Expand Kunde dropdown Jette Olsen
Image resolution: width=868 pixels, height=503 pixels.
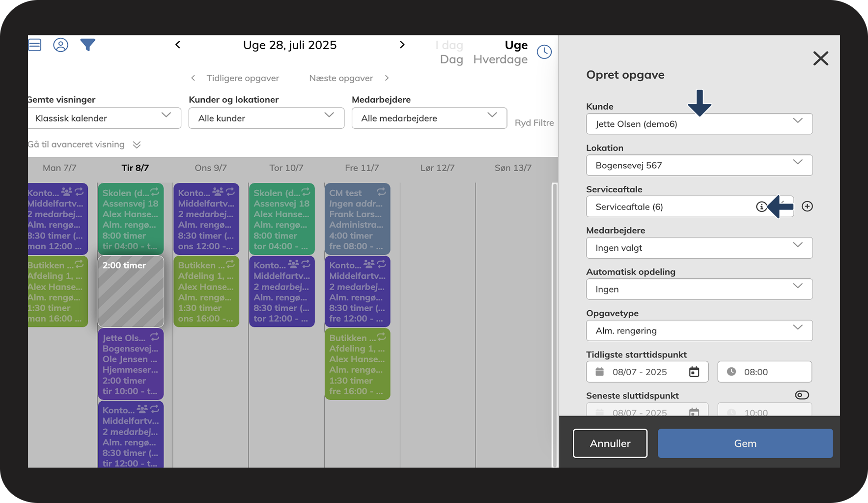pyautogui.click(x=699, y=124)
